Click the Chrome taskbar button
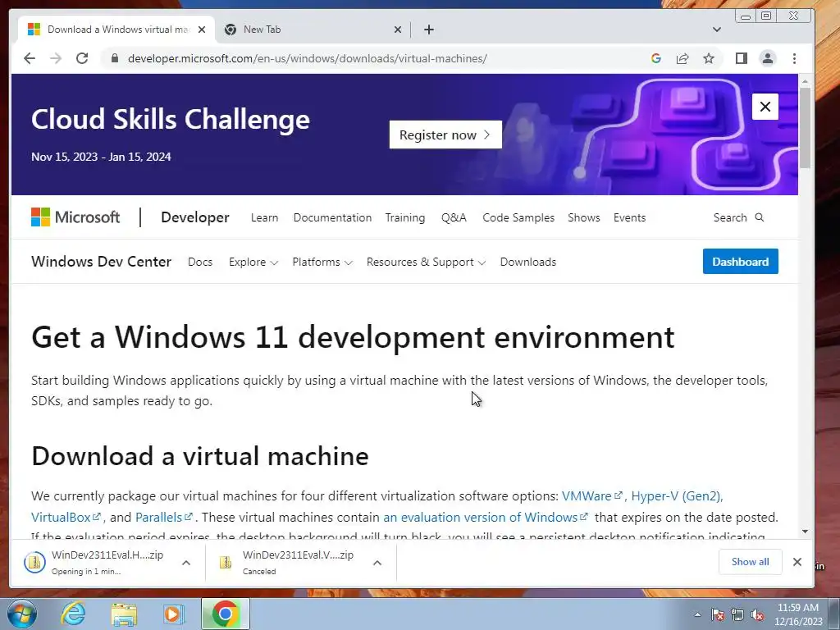Image resolution: width=840 pixels, height=630 pixels. pyautogui.click(x=226, y=614)
